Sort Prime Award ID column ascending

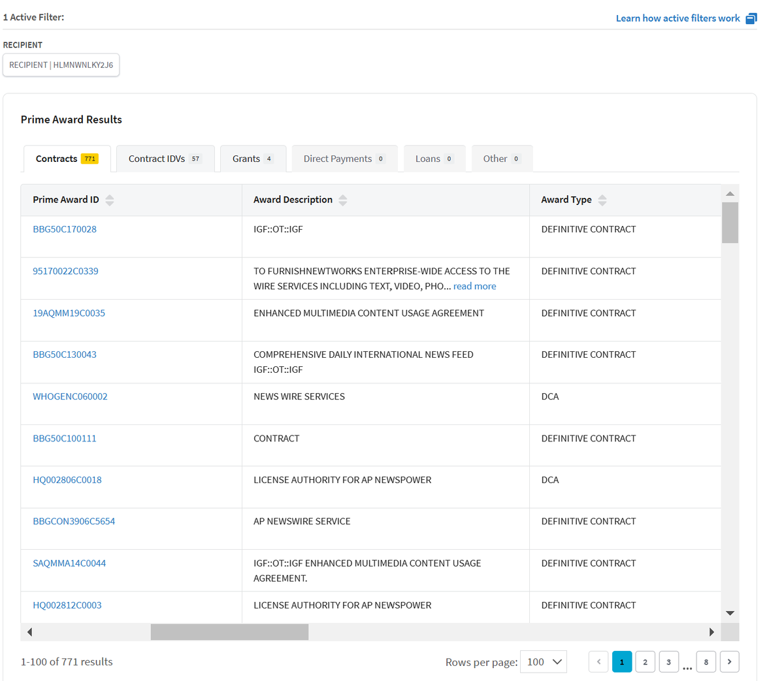[x=110, y=197]
